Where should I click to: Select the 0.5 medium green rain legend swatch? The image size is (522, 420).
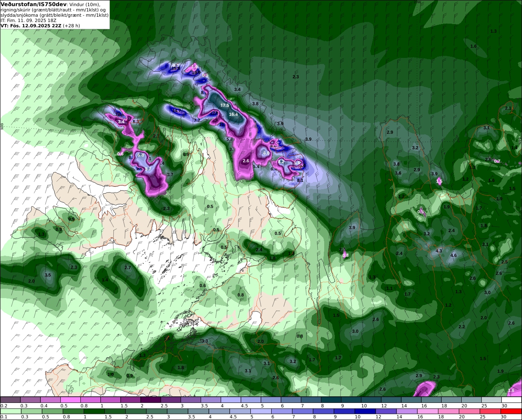(53, 411)
